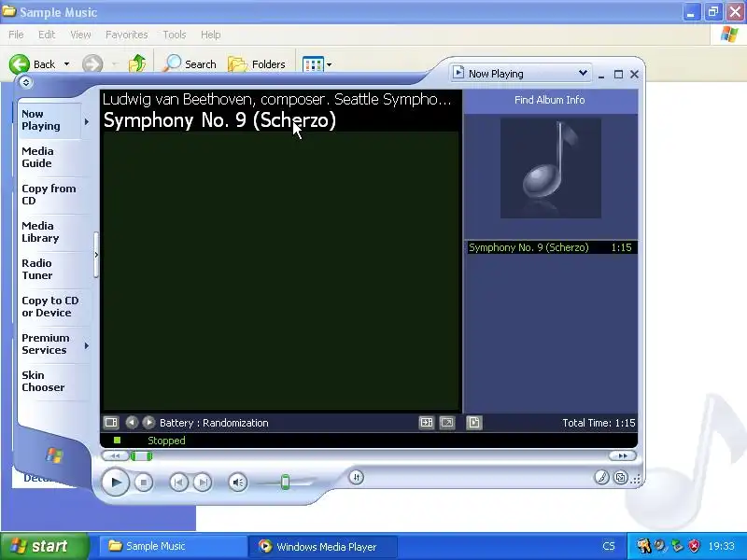
Task: Switch to Sample Music taskbar button
Action: click(x=173, y=546)
